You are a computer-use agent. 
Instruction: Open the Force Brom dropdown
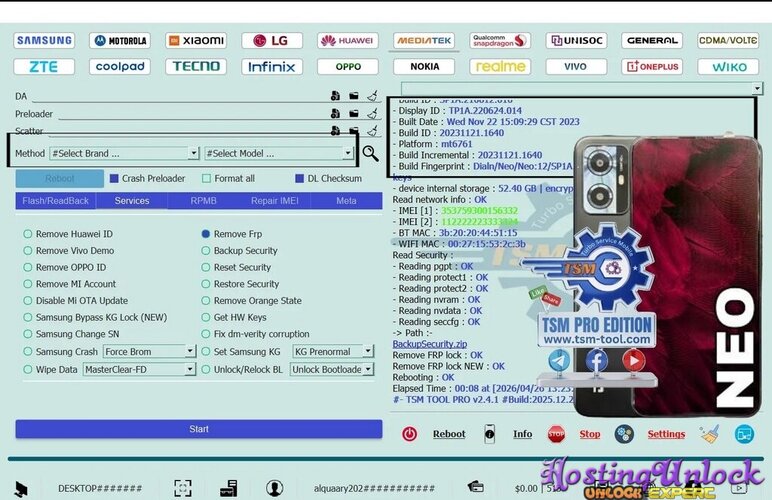190,351
